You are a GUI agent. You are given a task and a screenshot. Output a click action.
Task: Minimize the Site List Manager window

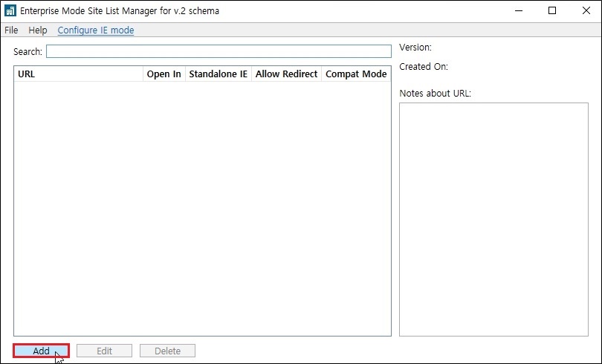pyautogui.click(x=519, y=10)
